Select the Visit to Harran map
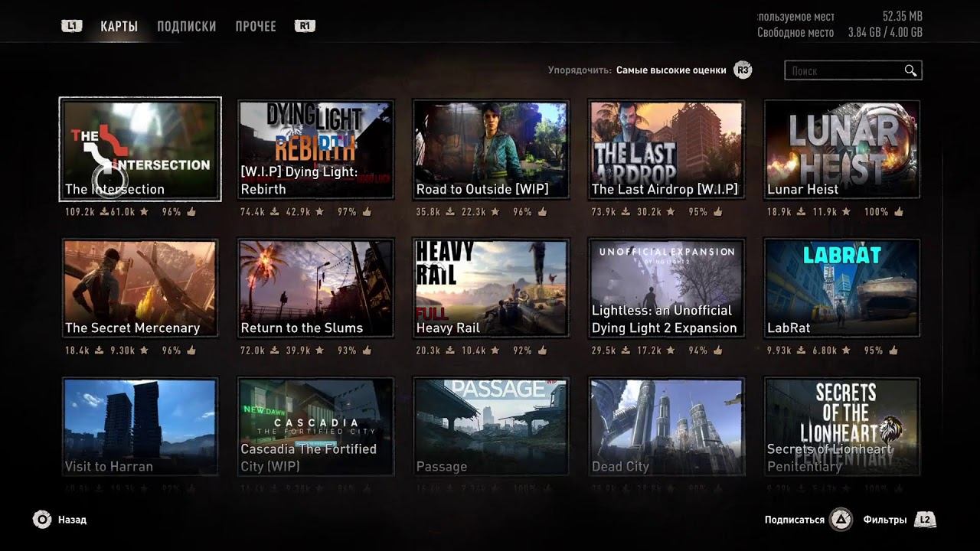The height and width of the screenshot is (551, 980). click(x=140, y=427)
